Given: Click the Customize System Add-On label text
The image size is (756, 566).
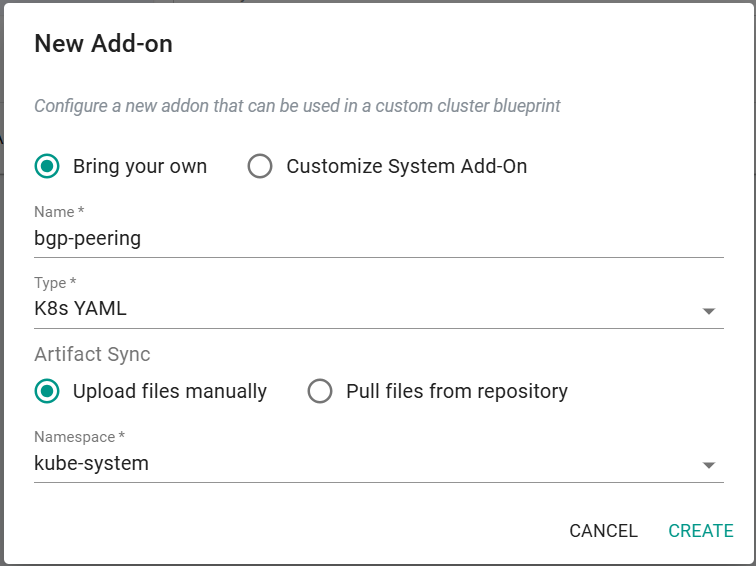Looking at the screenshot, I should pyautogui.click(x=406, y=166).
